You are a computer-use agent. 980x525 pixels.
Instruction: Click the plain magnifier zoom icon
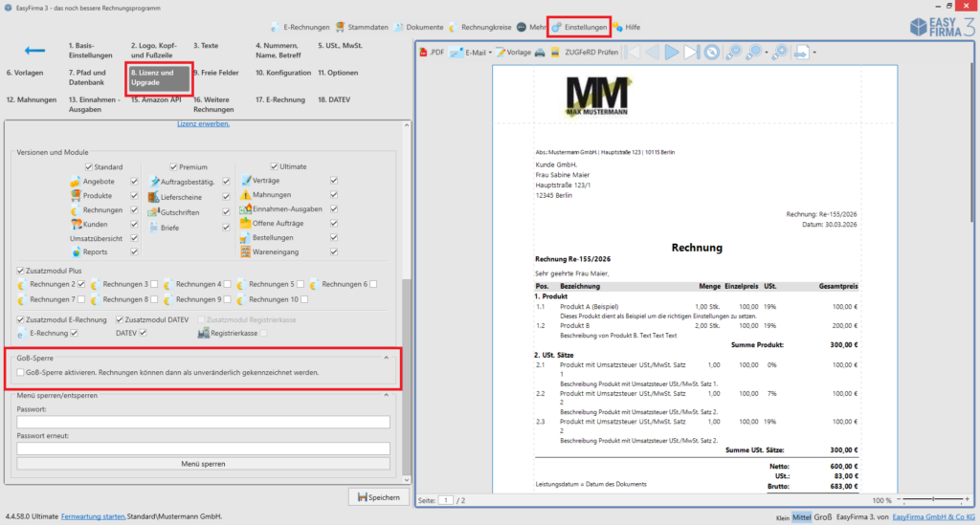[x=754, y=53]
